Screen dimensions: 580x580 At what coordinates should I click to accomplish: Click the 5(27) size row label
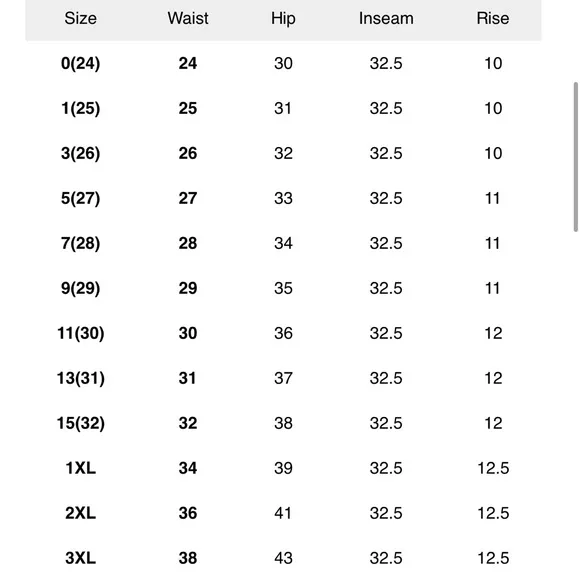coord(81,198)
